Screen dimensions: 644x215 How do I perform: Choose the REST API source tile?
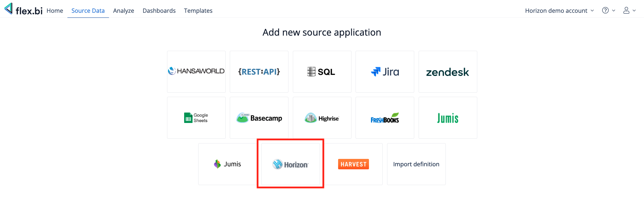click(259, 72)
